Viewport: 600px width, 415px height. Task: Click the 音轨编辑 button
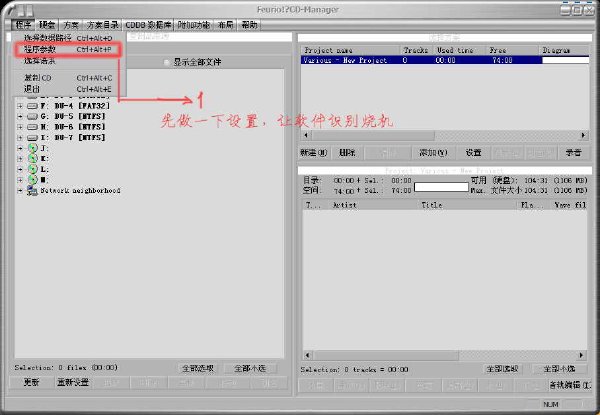[570, 385]
